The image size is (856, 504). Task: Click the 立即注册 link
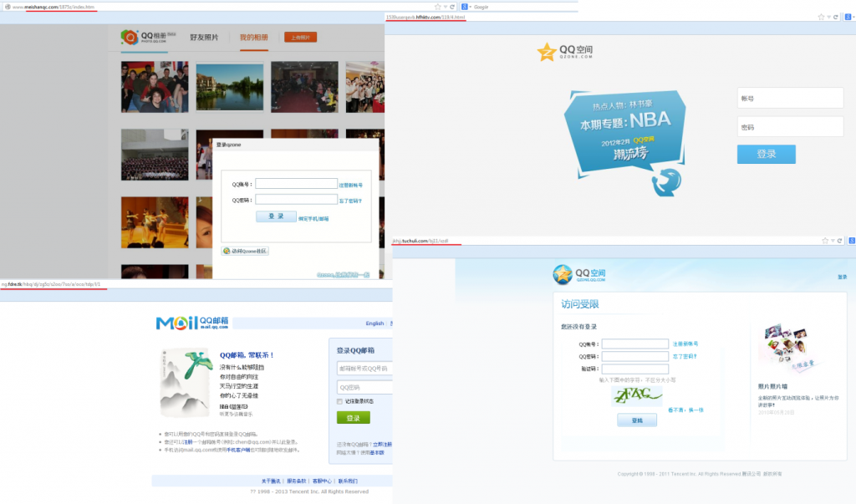tap(382, 445)
